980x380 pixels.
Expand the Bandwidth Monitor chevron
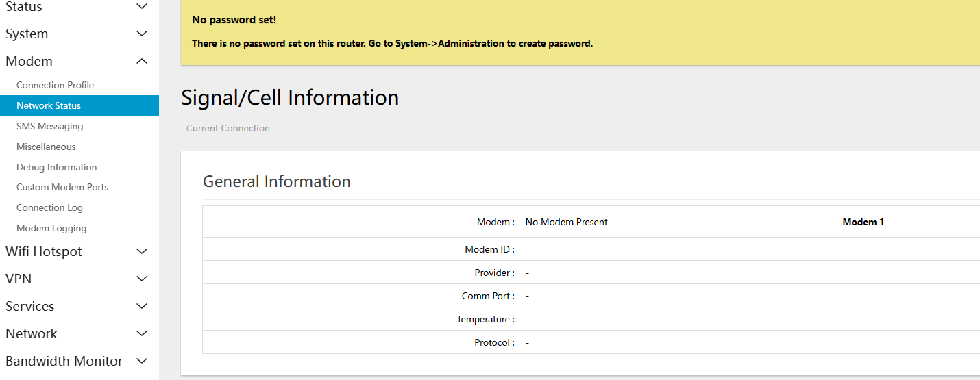tap(142, 361)
